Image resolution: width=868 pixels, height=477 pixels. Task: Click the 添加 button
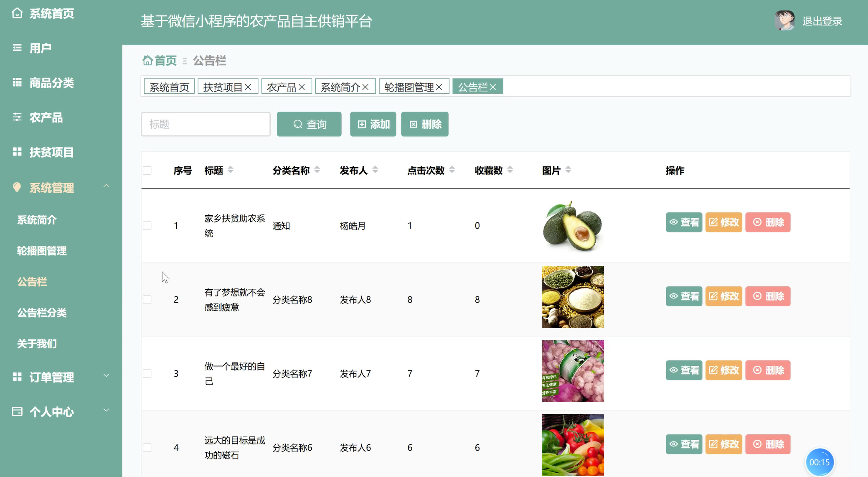(373, 124)
